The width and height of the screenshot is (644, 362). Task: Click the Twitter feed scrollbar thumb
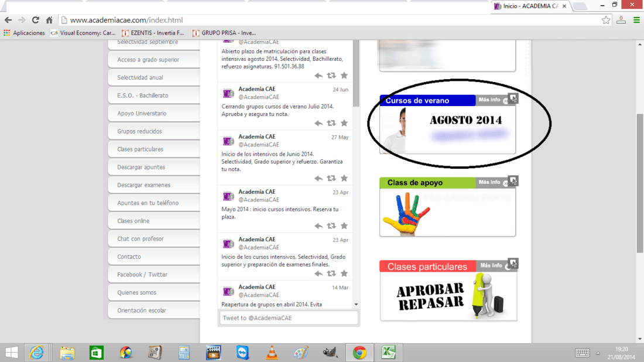coord(356,73)
